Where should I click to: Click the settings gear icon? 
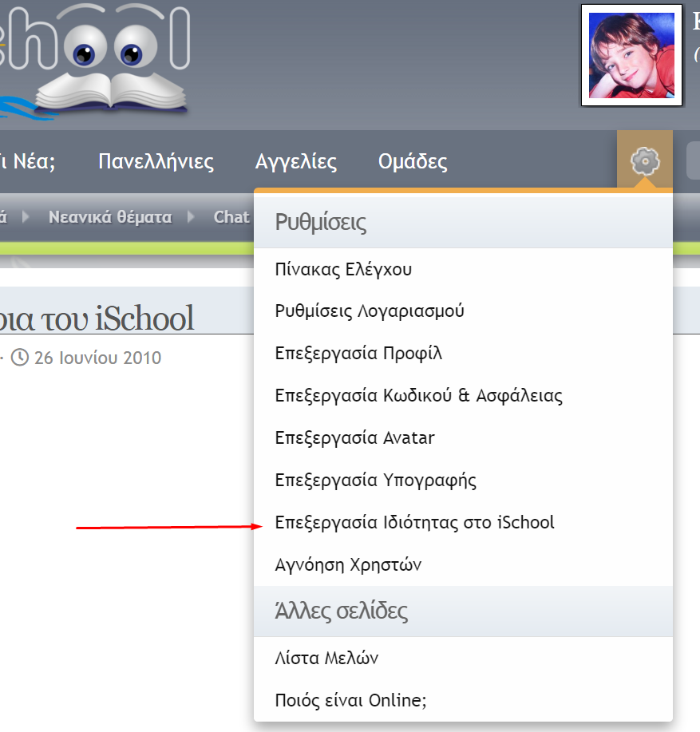(644, 161)
